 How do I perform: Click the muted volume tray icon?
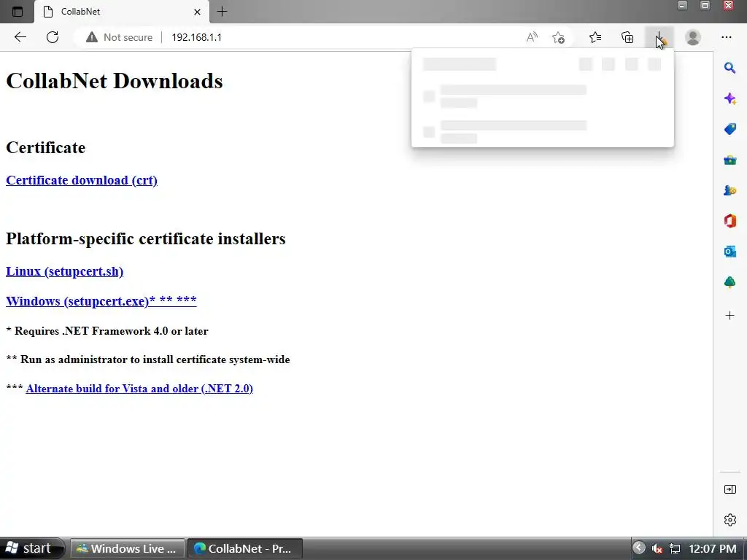tap(657, 549)
